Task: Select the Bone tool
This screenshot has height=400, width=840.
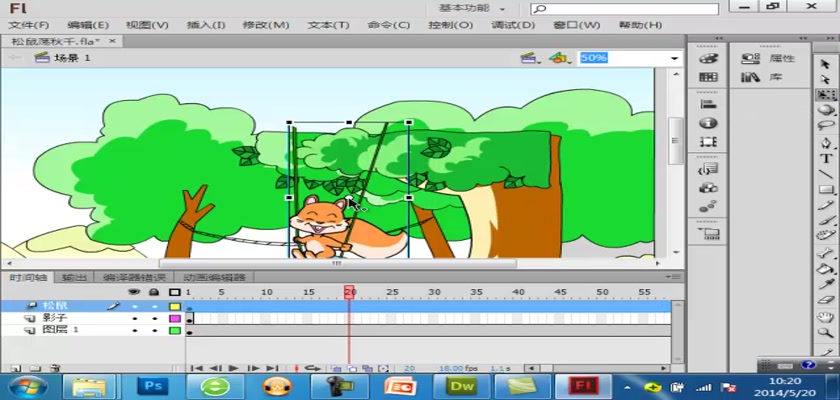Action: click(826, 254)
